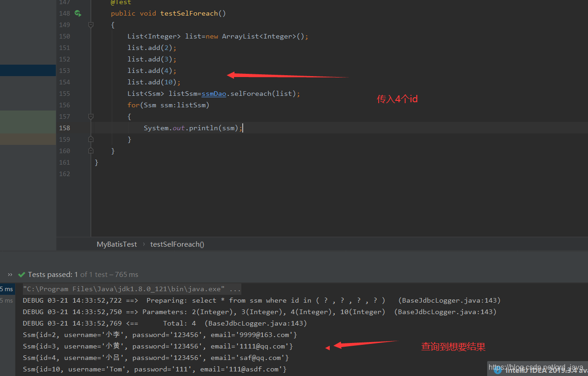Viewport: 588px width, 376px height.
Task: Click line number 155 in the gutter
Action: tap(65, 94)
